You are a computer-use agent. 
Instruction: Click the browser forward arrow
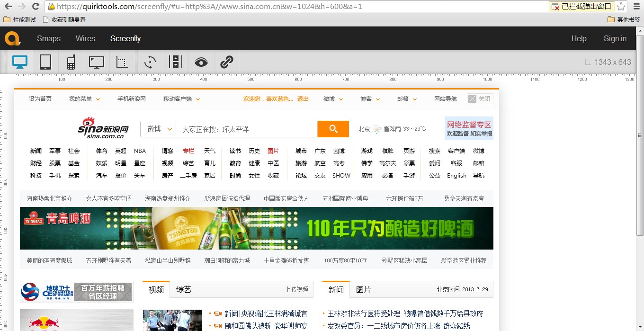22,6
